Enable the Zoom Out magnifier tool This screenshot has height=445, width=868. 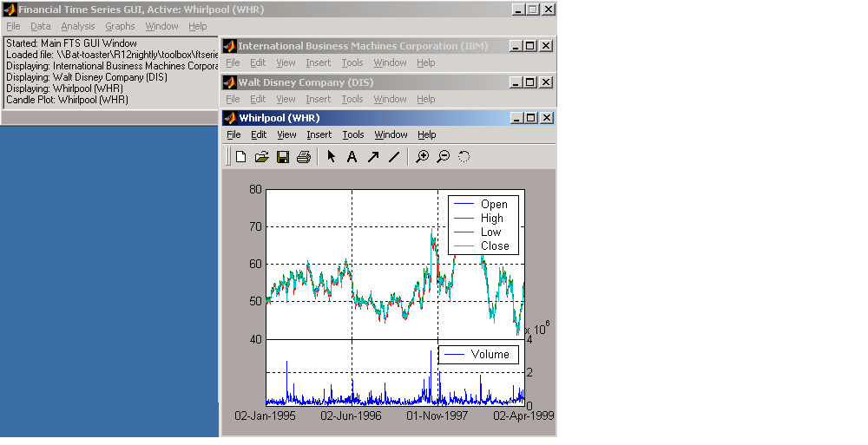point(443,157)
